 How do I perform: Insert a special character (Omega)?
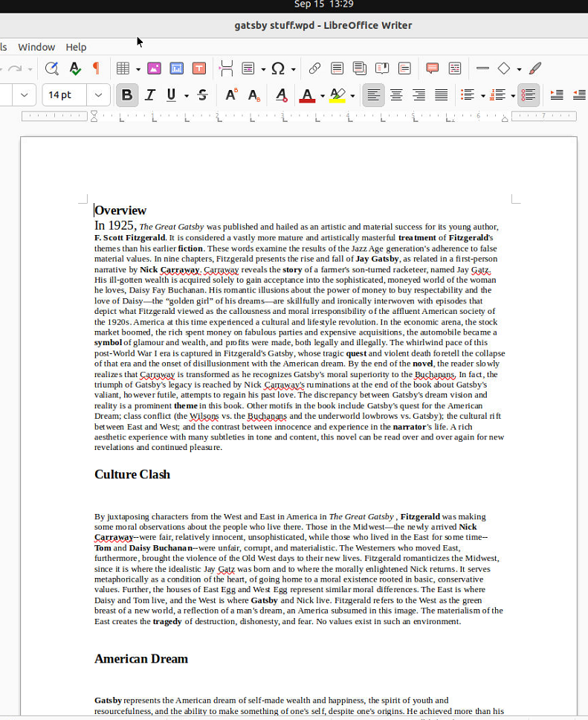click(278, 68)
